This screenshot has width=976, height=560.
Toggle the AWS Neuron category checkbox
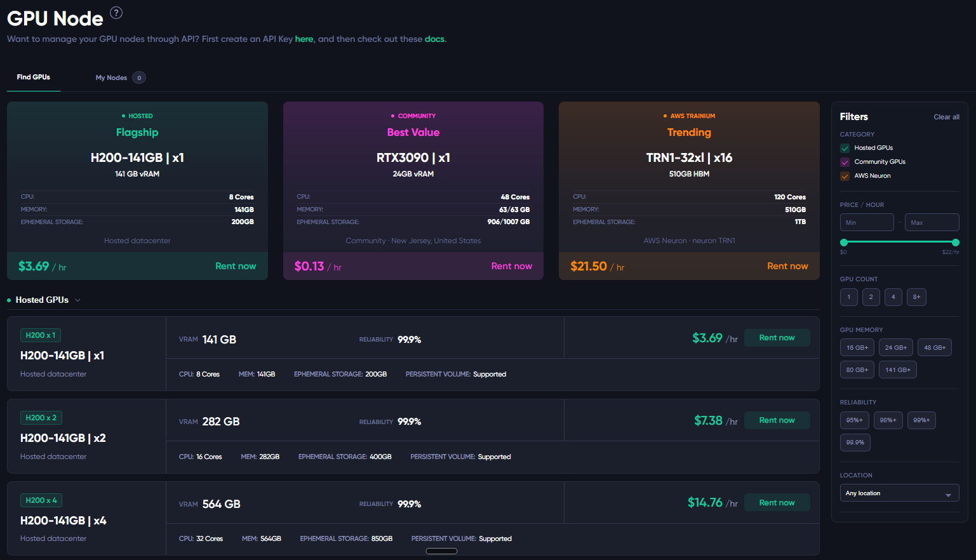pos(845,176)
